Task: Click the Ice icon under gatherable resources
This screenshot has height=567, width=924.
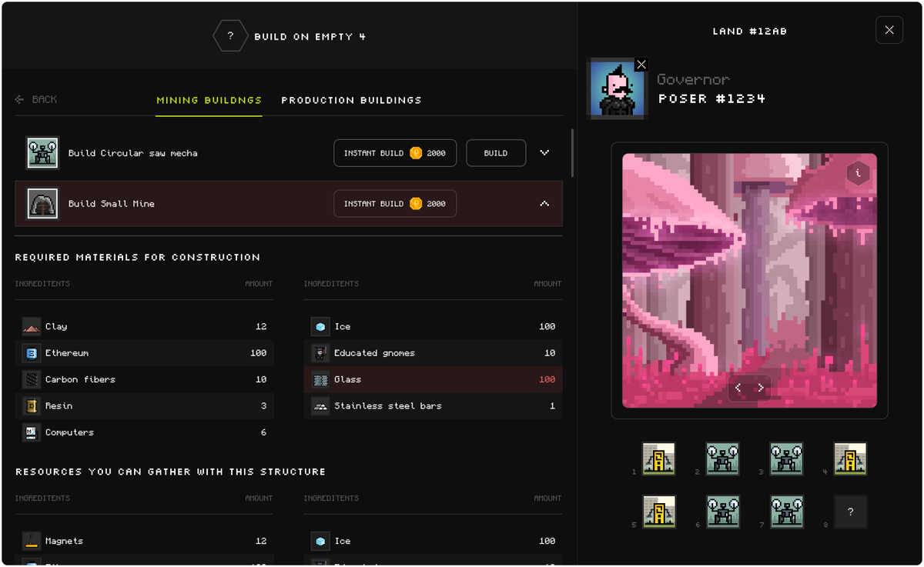Action: click(x=320, y=541)
